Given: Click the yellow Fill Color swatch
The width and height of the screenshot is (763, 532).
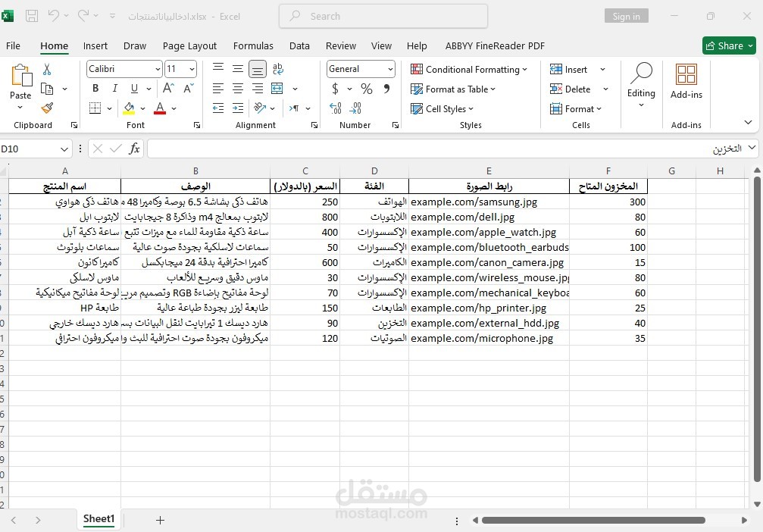Looking at the screenshot, I should coord(129,108).
